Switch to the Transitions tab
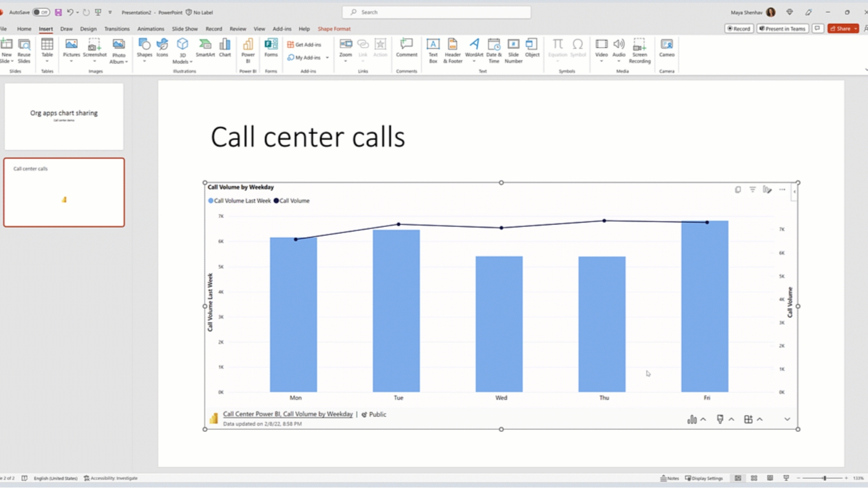 tap(117, 29)
